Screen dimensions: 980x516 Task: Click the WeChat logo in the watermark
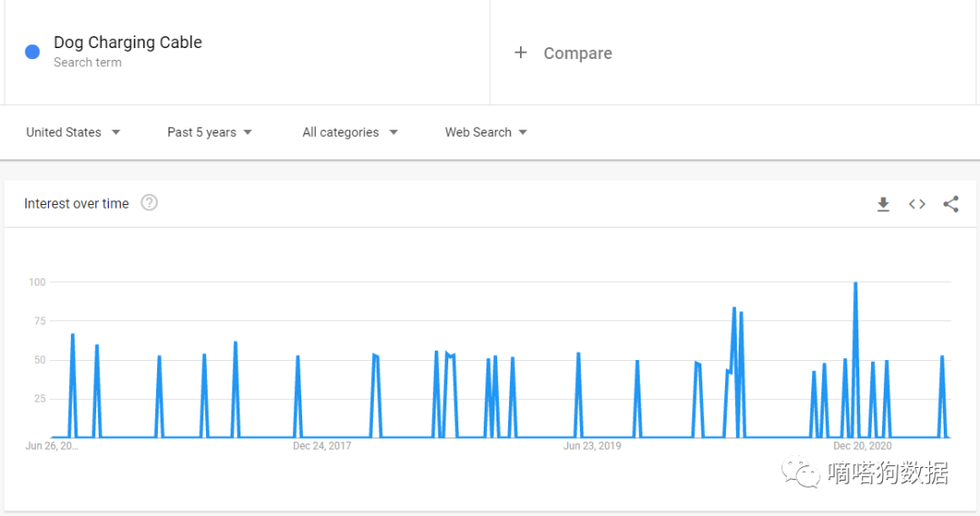[x=802, y=472]
